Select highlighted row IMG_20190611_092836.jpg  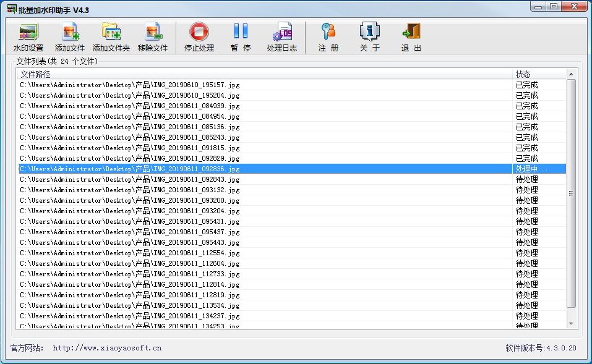pos(292,169)
